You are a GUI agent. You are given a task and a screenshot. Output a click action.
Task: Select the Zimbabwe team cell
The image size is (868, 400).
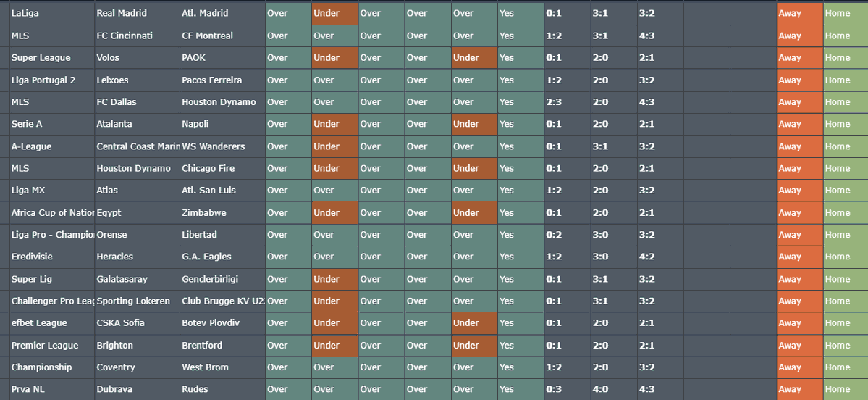pyautogui.click(x=222, y=213)
